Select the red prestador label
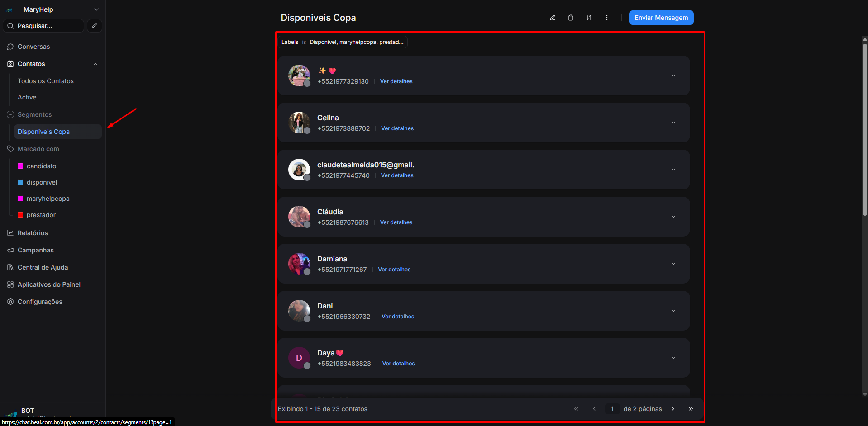 point(41,215)
